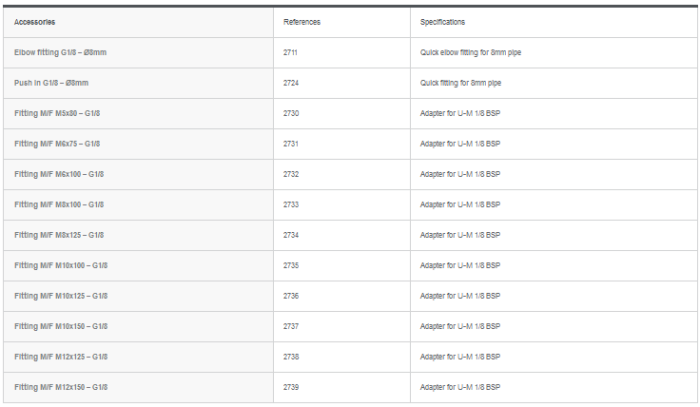This screenshot has height=407, width=700.
Task: Choose the Fitting M/F M6x75 – G1/8 accessory
Action: (x=57, y=143)
